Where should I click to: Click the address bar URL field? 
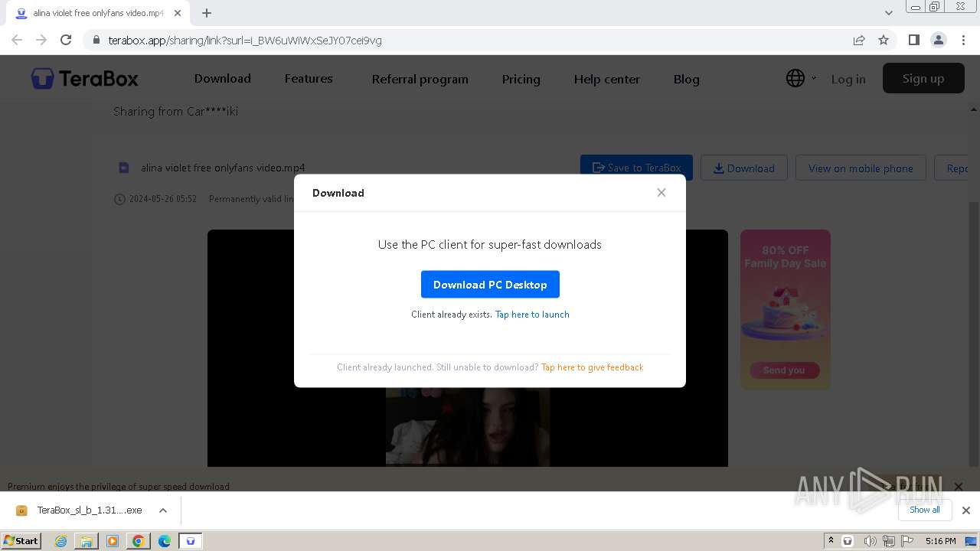pyautogui.click(x=467, y=40)
